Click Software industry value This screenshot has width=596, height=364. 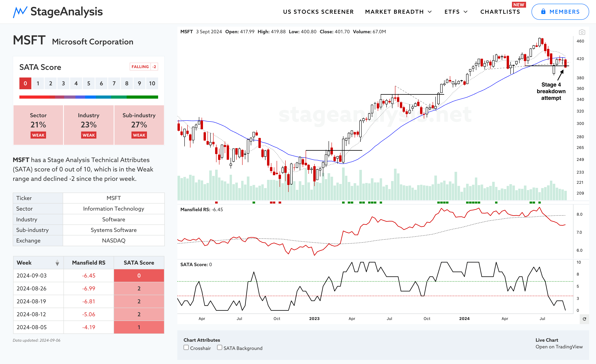[x=113, y=219]
